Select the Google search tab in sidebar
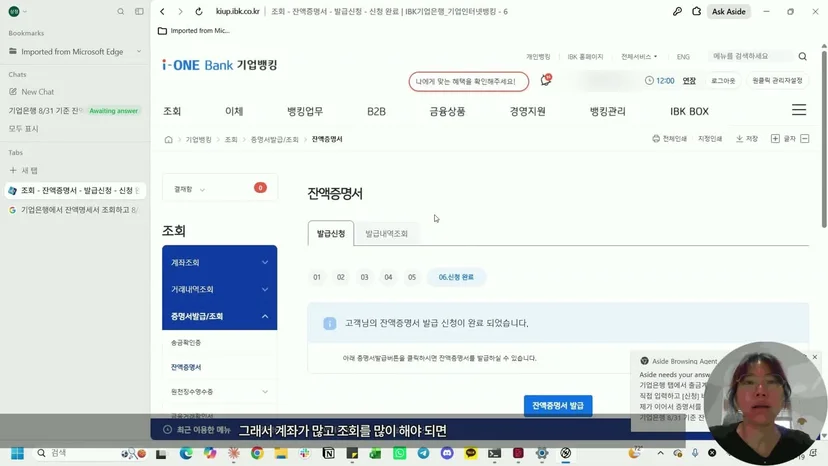 [x=75, y=210]
